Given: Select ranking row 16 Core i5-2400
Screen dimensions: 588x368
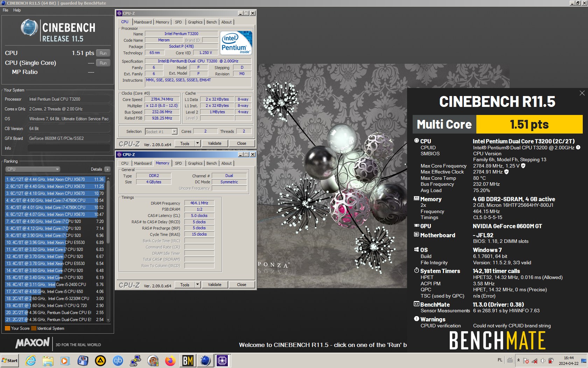Looking at the screenshot, I should [55, 284].
